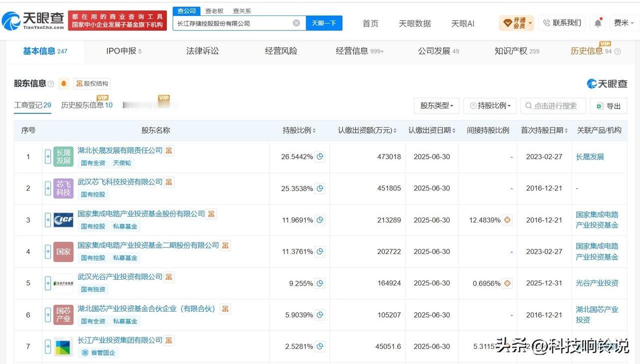The image size is (640, 364).
Task: Click the shareholder search box 点击进行搜索
Action: (553, 105)
